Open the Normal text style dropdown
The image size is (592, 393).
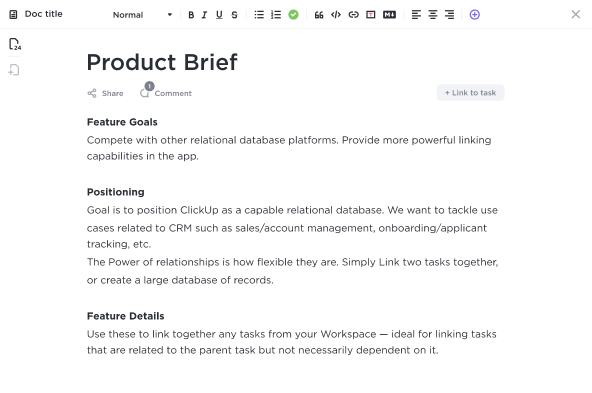142,15
